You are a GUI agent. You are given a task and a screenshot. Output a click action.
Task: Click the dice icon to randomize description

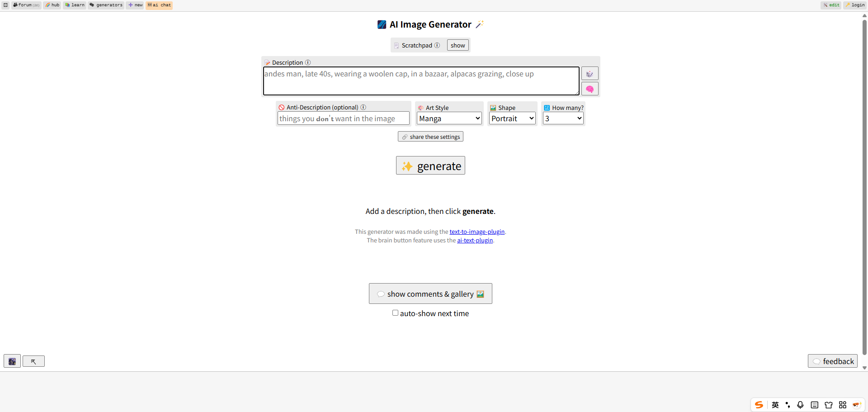pyautogui.click(x=590, y=73)
